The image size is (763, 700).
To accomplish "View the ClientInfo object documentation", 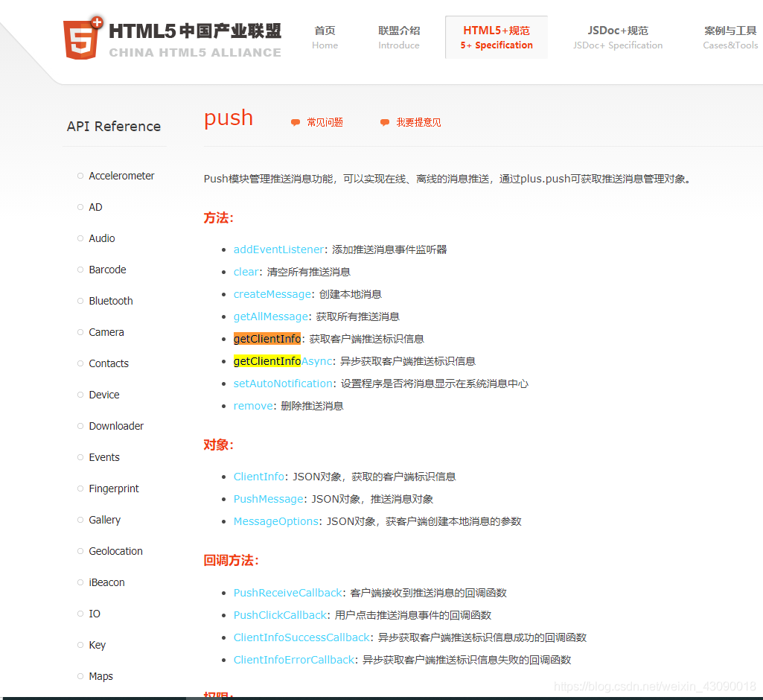I will [x=258, y=476].
